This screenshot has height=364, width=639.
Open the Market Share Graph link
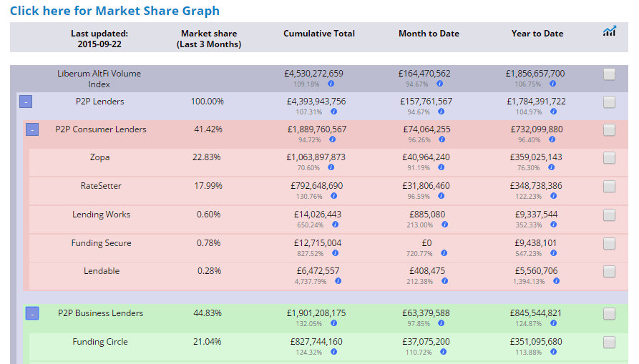114,11
